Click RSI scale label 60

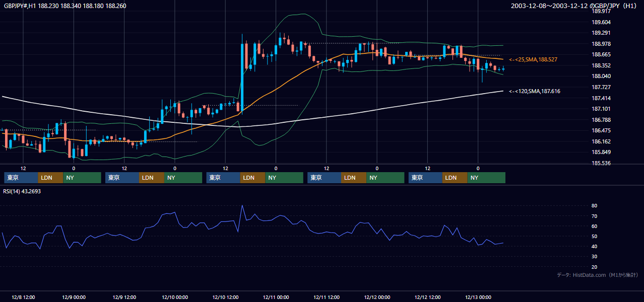(x=595, y=226)
